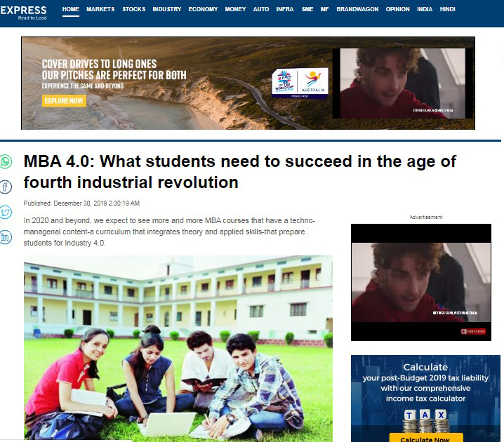Viewport: 504px width, 442px height.
Task: Click the EXPLORE NOW banner button
Action: pos(64,101)
